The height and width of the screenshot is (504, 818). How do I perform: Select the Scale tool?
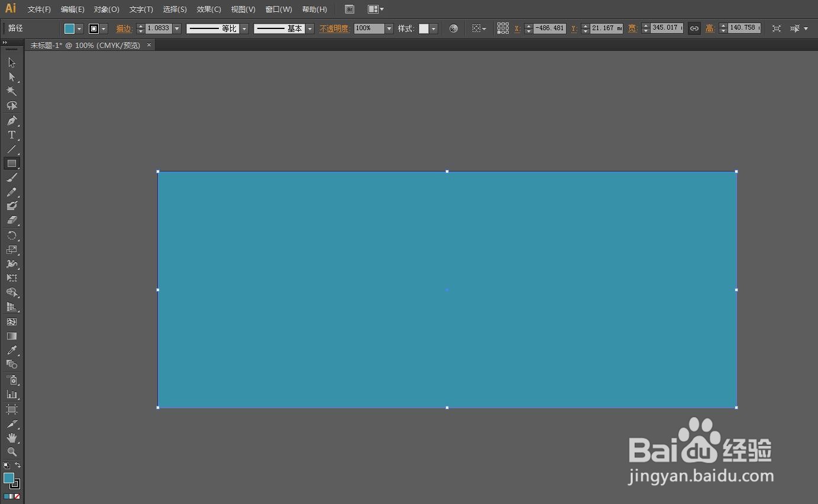11,250
